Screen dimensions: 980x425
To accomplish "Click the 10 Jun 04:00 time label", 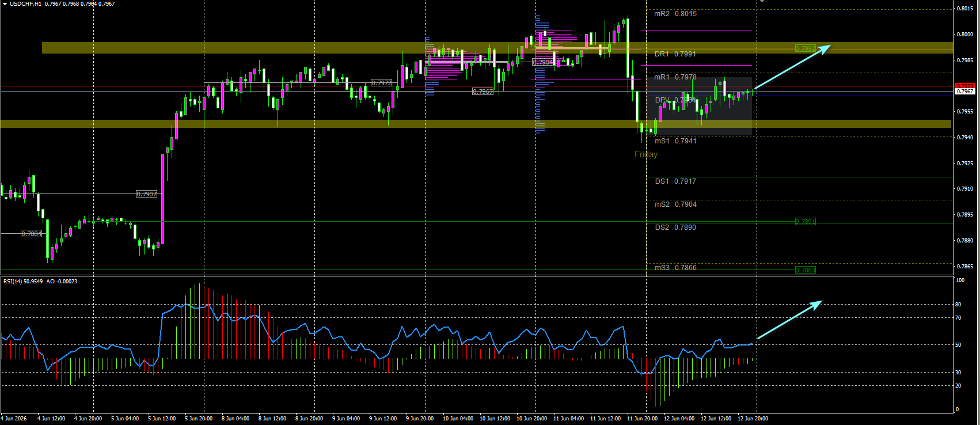I will tap(458, 419).
